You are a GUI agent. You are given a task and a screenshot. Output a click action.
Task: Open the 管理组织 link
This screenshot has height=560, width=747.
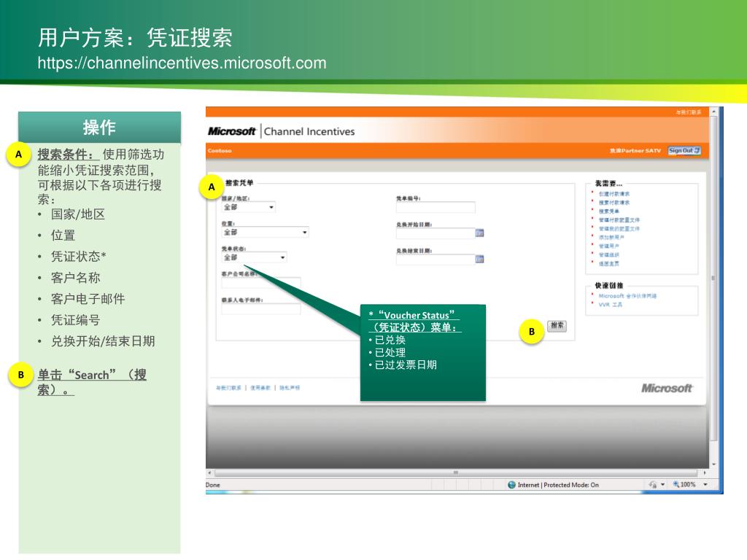(x=609, y=254)
